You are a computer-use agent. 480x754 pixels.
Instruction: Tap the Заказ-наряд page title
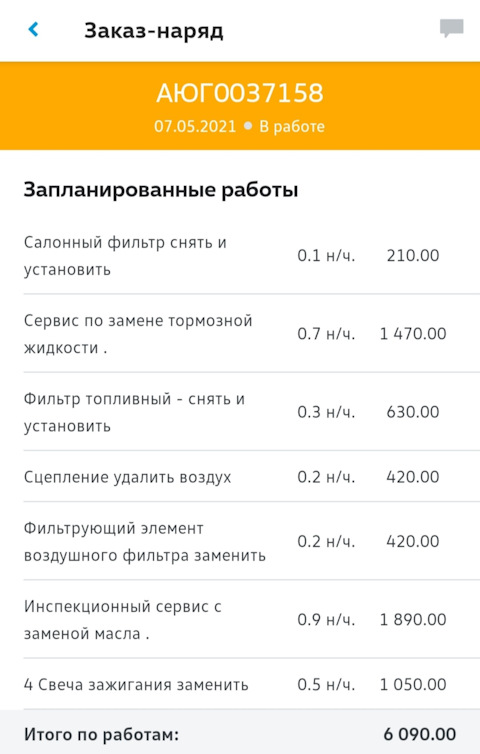(x=153, y=31)
